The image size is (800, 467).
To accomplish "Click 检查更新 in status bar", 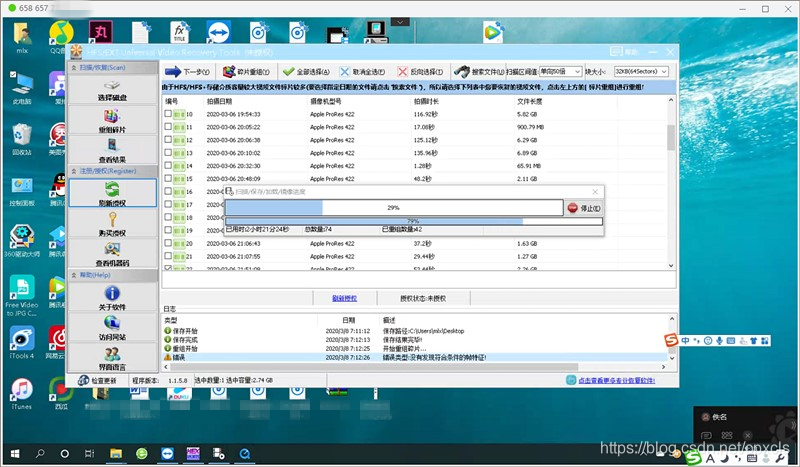I will point(97,381).
